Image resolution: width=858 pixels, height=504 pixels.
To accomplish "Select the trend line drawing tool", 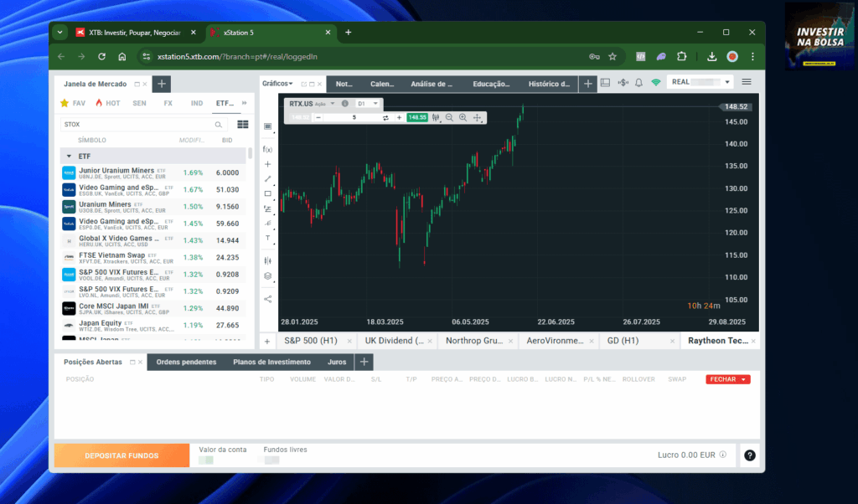I will tap(267, 179).
